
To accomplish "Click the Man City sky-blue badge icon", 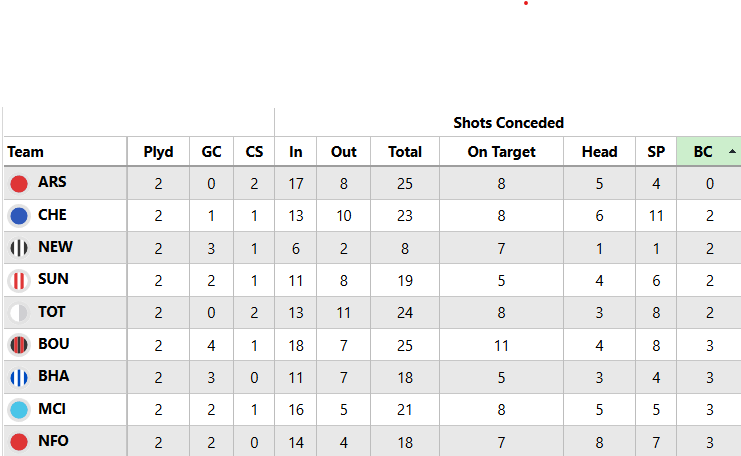I will point(19,410).
